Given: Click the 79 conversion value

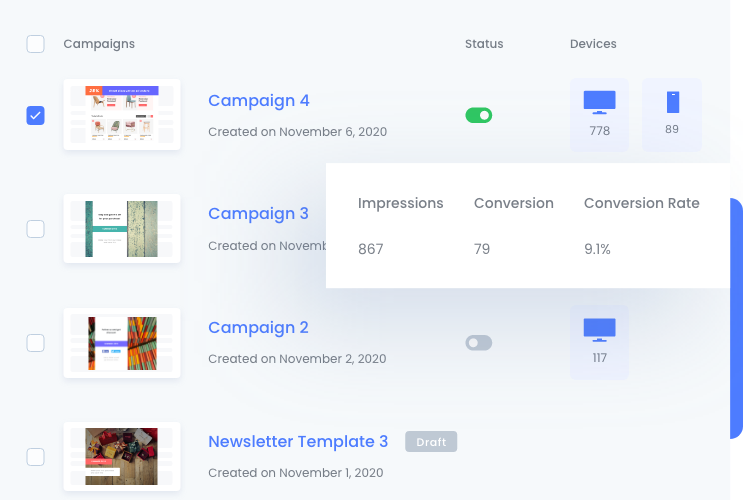Looking at the screenshot, I should 482,249.
